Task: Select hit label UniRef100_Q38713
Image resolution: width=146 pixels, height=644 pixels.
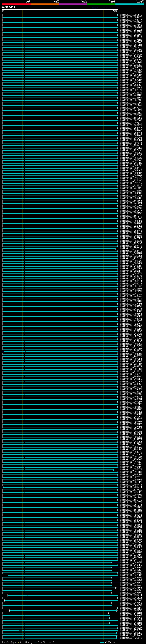Action: 131,392
